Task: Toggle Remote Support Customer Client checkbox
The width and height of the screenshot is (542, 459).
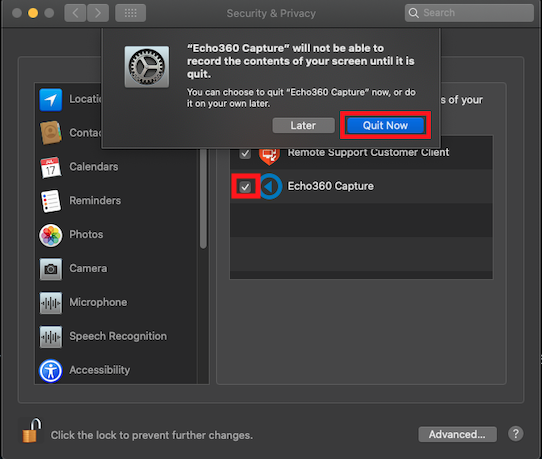Action: [245, 153]
